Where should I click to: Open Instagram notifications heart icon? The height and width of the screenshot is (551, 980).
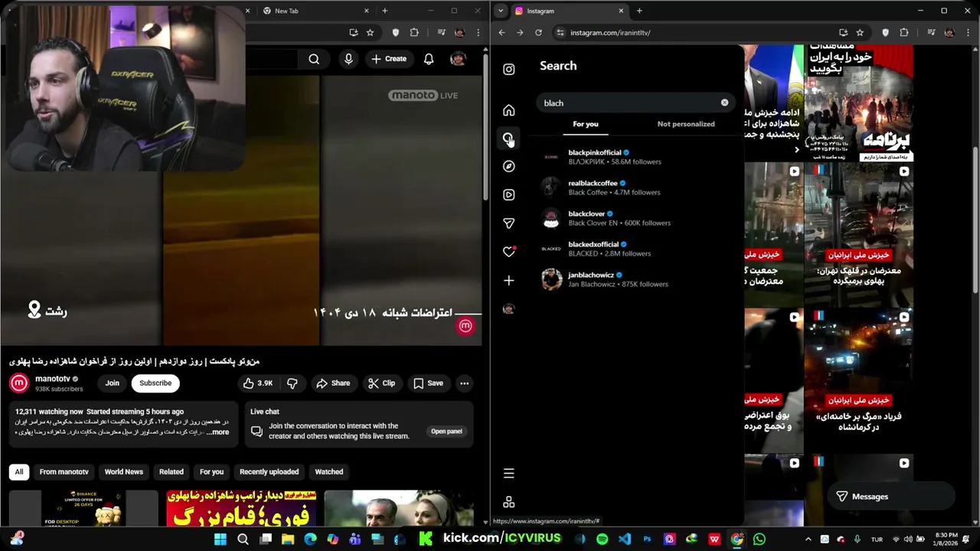pos(508,251)
